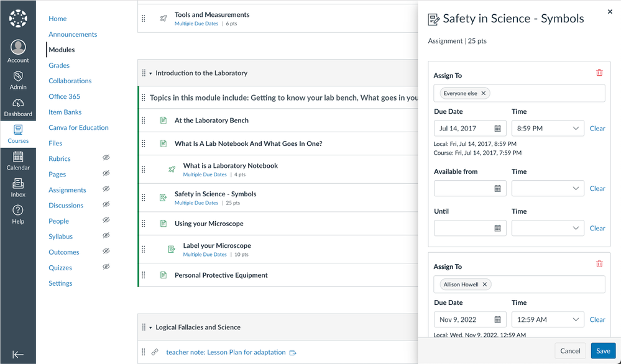This screenshot has width=621, height=364.
Task: Delete the Everyone else assignment card
Action: [599, 73]
